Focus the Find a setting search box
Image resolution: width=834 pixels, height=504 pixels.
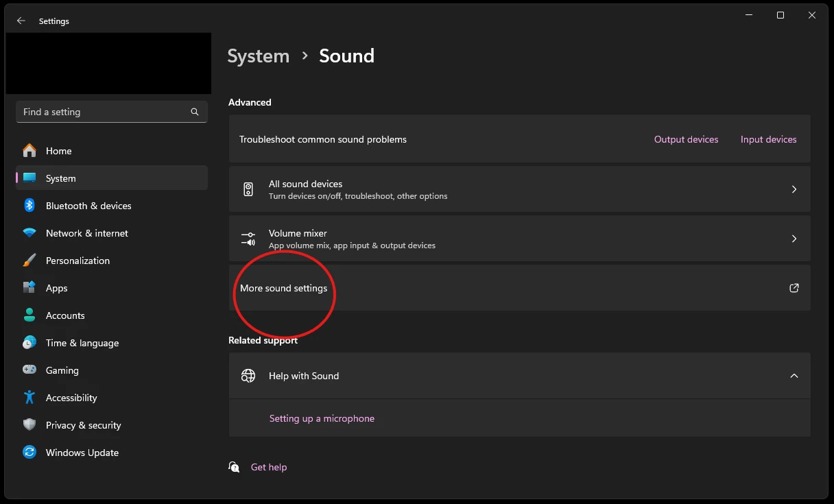[112, 112]
